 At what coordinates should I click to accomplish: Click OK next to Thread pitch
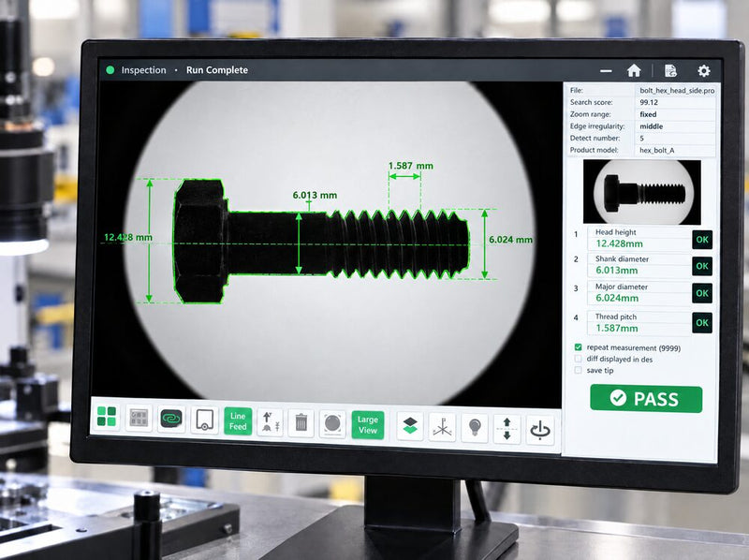[x=702, y=323]
